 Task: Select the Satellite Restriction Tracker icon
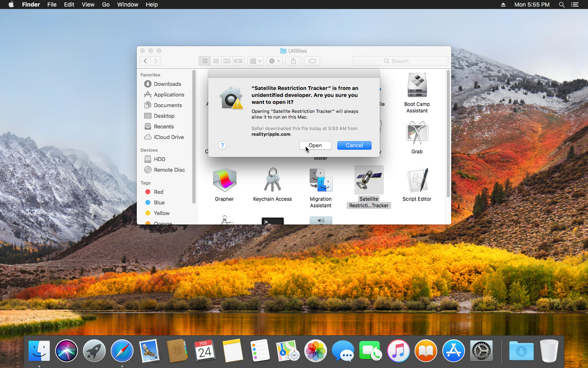369,180
